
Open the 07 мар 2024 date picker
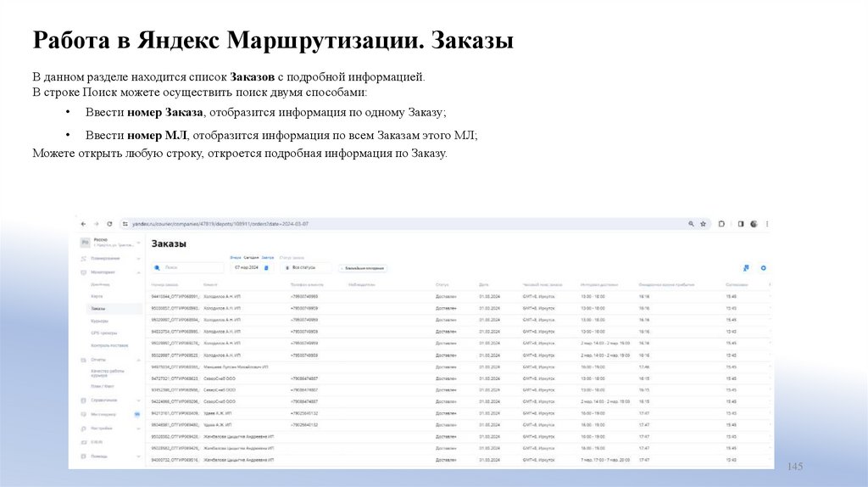(x=251, y=267)
